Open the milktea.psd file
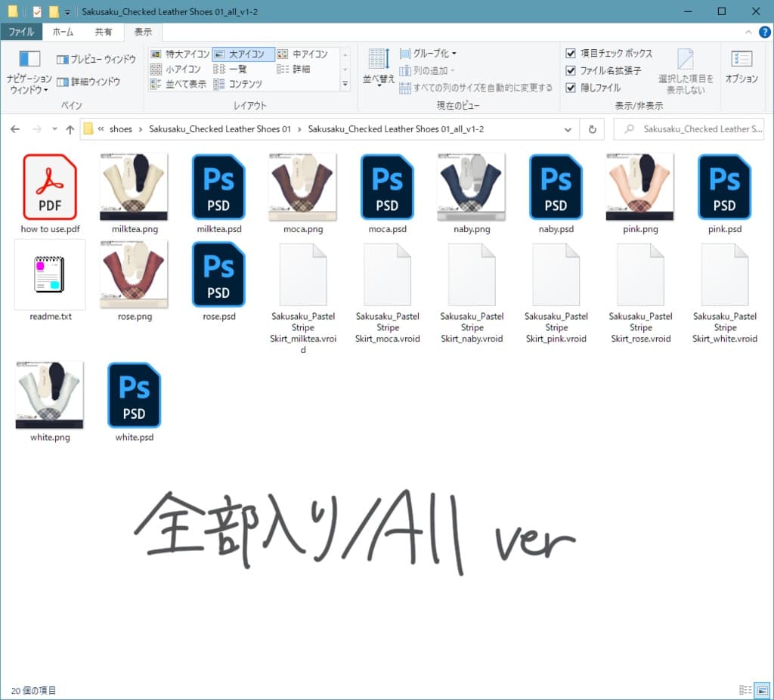 coord(218,187)
